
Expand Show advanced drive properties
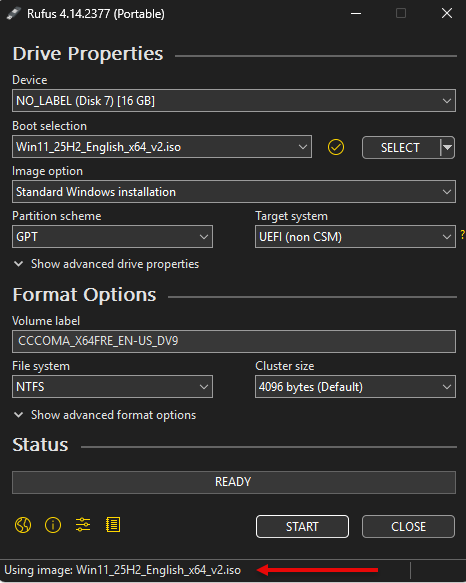(x=106, y=264)
